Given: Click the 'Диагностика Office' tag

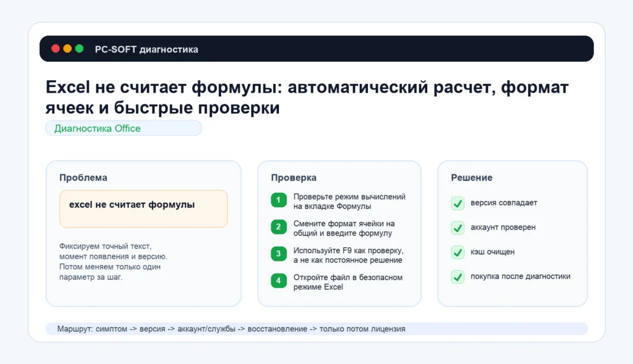Looking at the screenshot, I should [x=124, y=129].
